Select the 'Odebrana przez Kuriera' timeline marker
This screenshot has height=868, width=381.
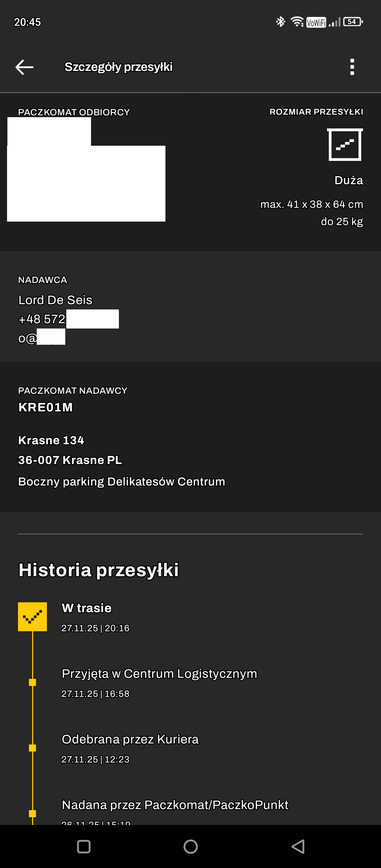(32, 748)
